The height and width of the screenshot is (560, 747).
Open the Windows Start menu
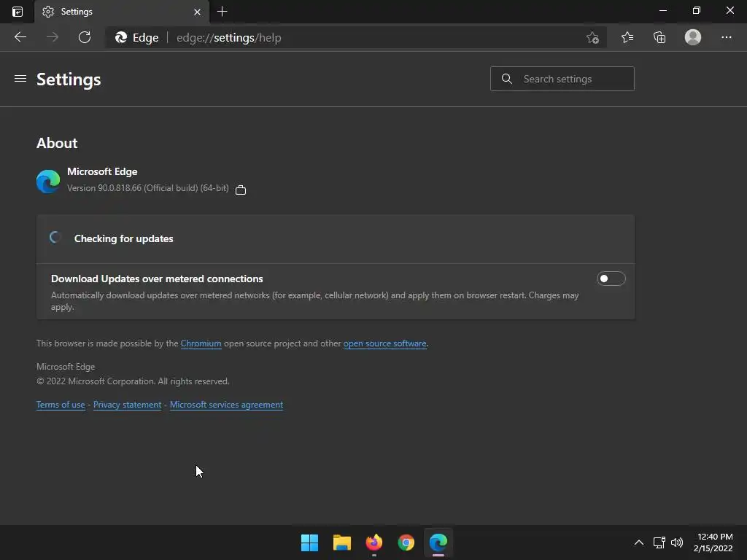(309, 542)
